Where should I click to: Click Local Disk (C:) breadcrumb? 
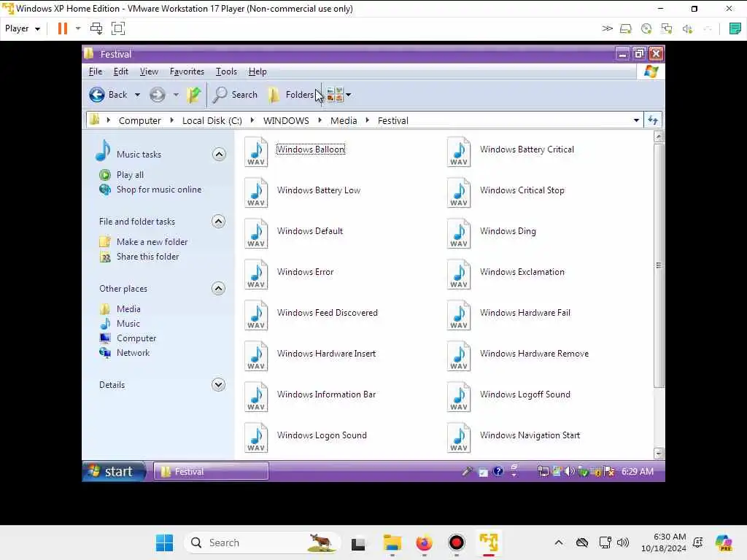pos(212,120)
